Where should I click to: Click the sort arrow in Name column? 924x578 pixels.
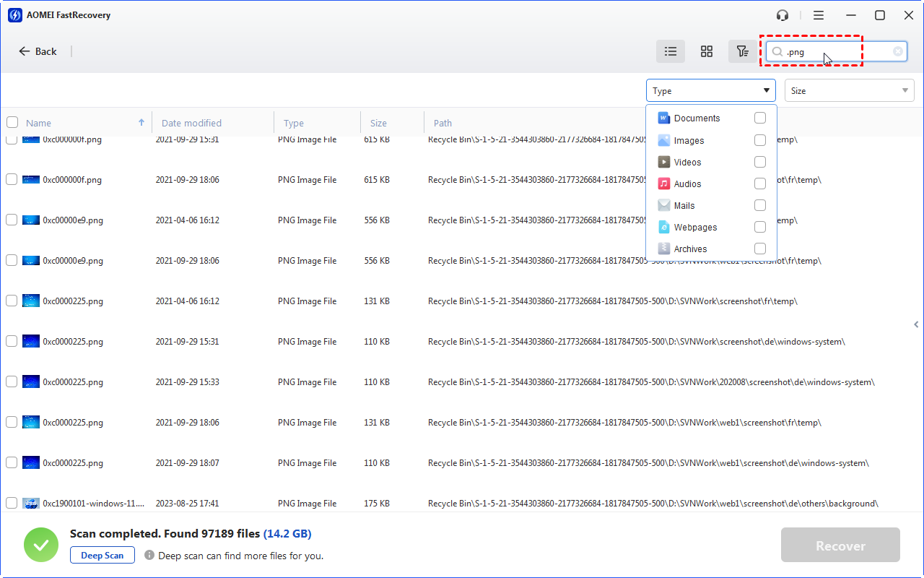tap(141, 123)
